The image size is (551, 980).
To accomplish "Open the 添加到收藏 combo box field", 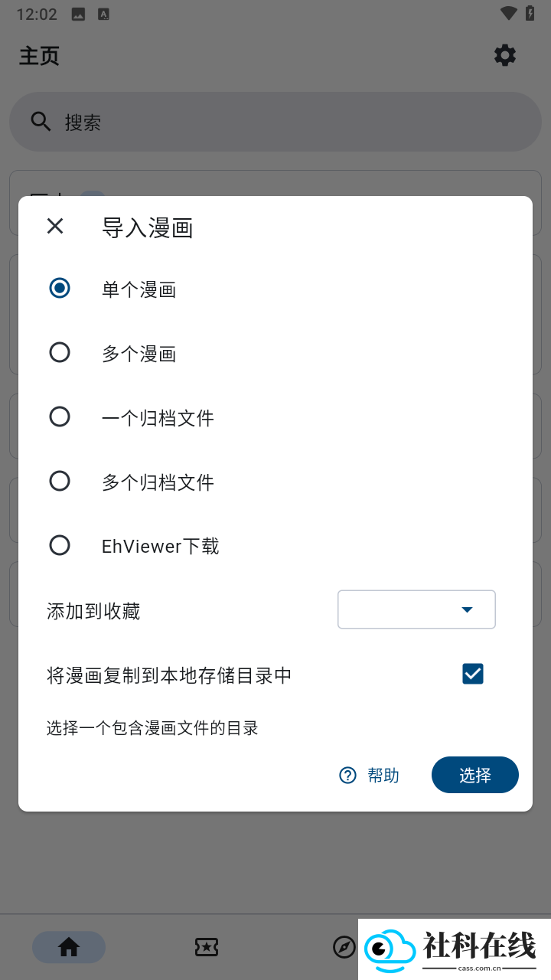I will click(x=416, y=609).
